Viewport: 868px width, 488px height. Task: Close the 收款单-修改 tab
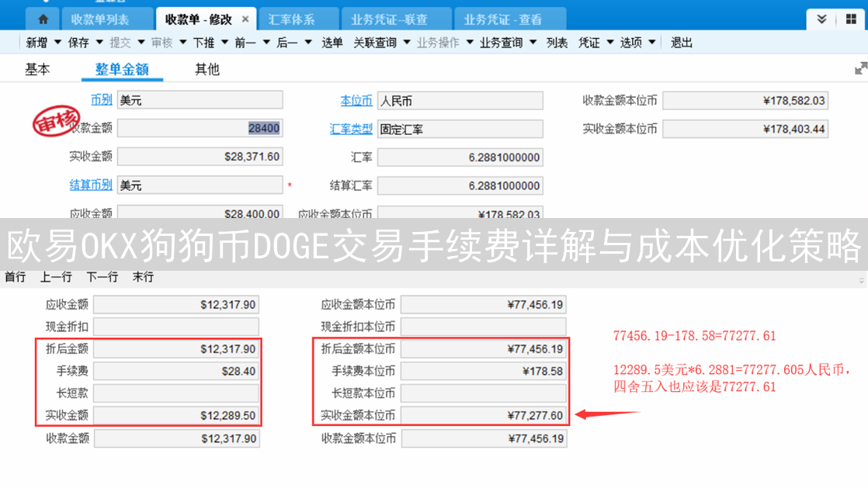pos(245,19)
